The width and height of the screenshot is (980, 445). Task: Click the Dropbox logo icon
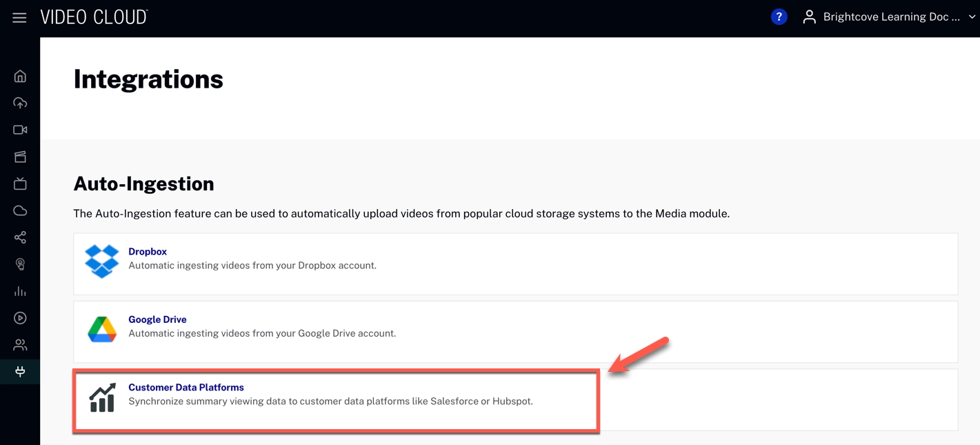[x=101, y=261]
